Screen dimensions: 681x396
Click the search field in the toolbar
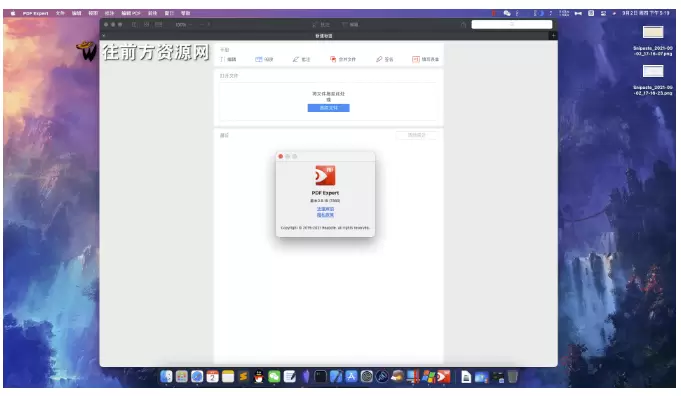(x=512, y=25)
